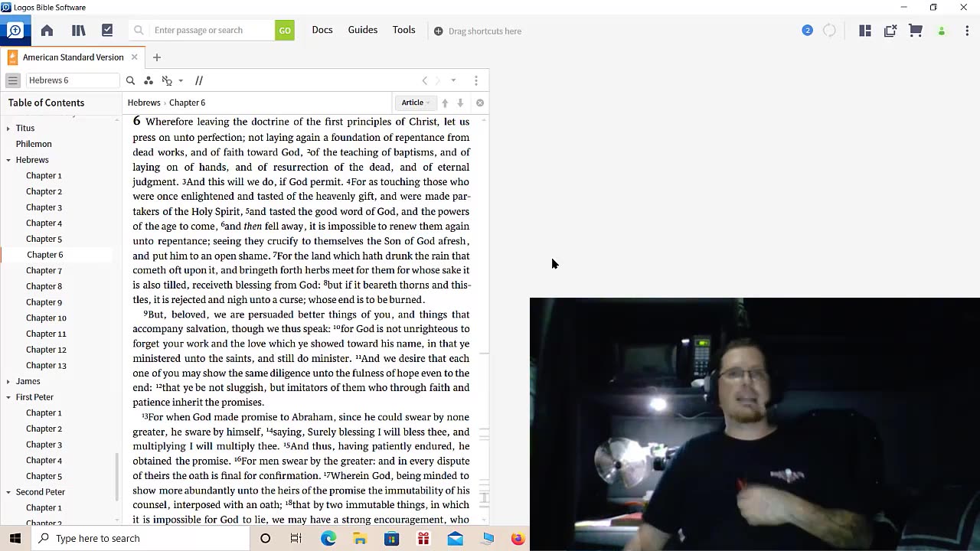Toggle the table of contents hamburger button
This screenshot has height=551, width=980.
tap(12, 80)
